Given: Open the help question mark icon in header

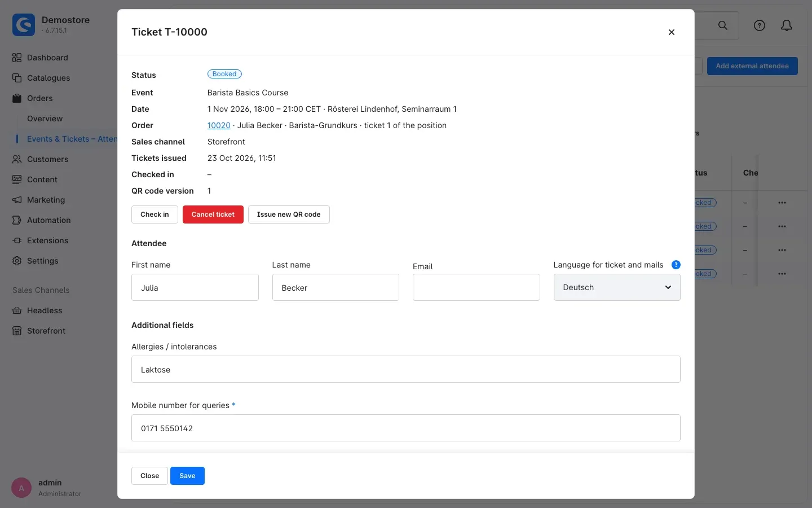Looking at the screenshot, I should point(760,25).
